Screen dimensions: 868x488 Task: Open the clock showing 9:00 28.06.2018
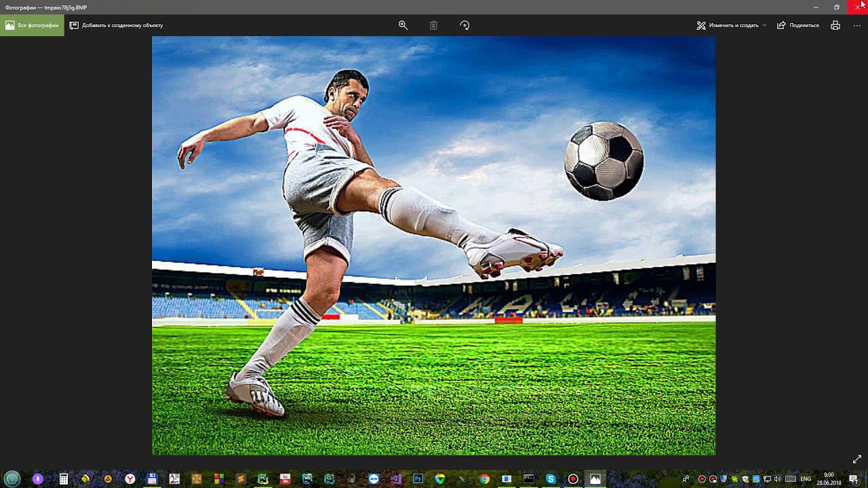[x=829, y=479]
